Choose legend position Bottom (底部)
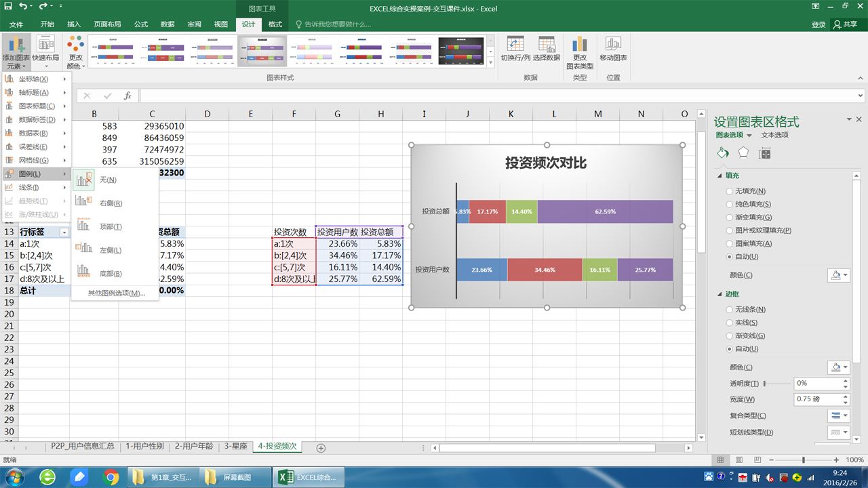Screen dimensions: 868x488 [115, 273]
